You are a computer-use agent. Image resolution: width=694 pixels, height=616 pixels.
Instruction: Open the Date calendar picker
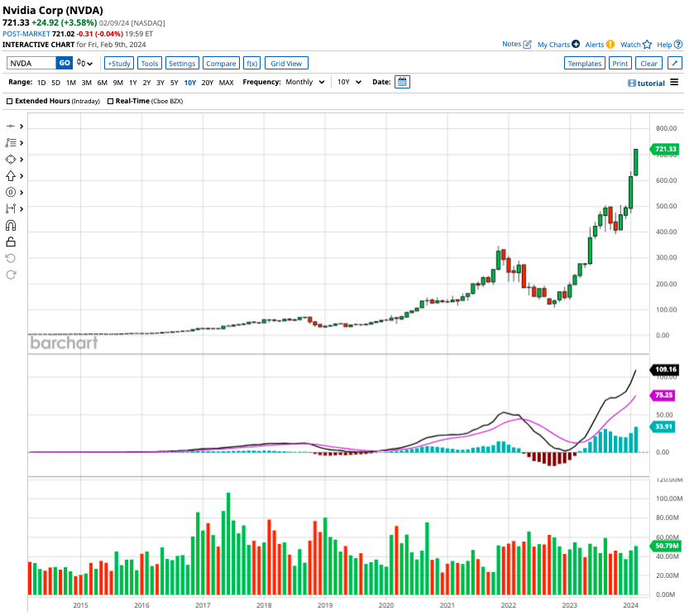tap(402, 81)
